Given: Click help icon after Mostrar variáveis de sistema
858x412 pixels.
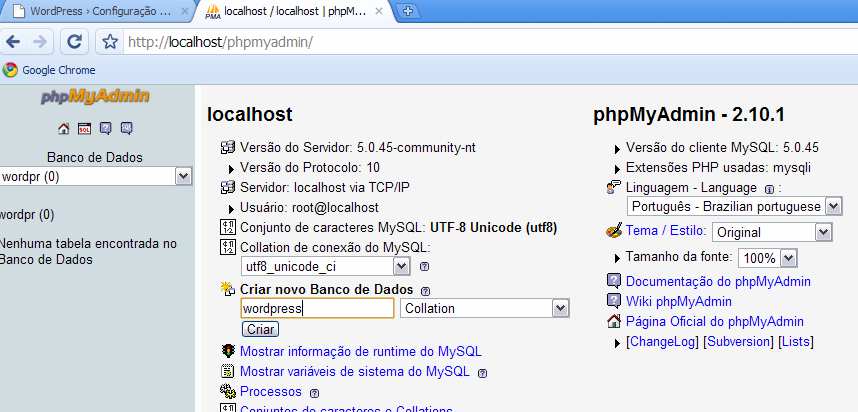Looking at the screenshot, I should coord(482,374).
